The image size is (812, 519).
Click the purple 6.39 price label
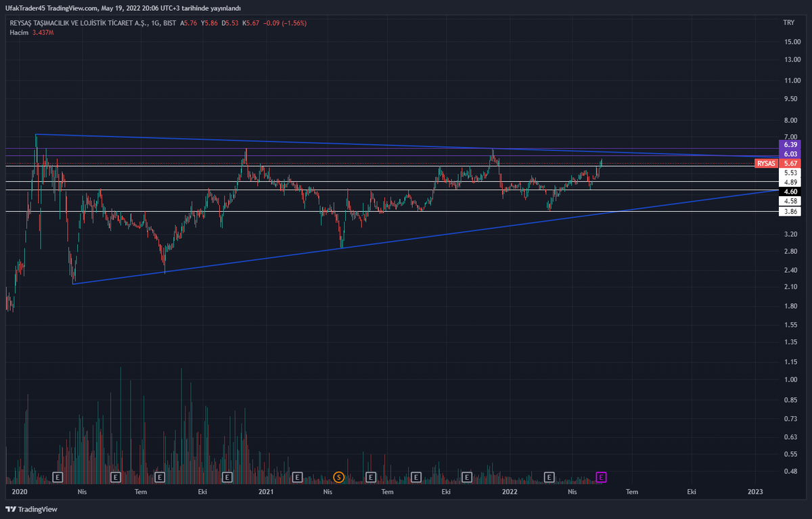[790, 145]
